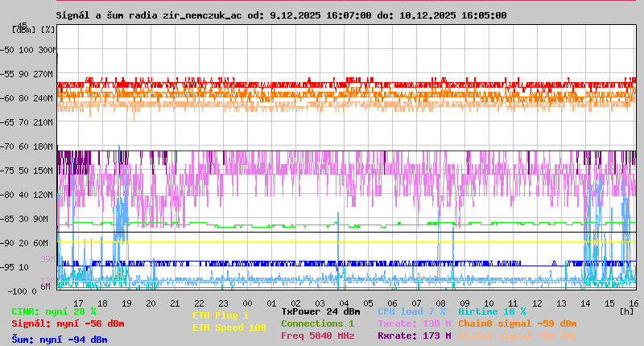Click the 'Chain0 signal -59 dBm' legend entry
This screenshot has height=346, width=644.
click(518, 323)
